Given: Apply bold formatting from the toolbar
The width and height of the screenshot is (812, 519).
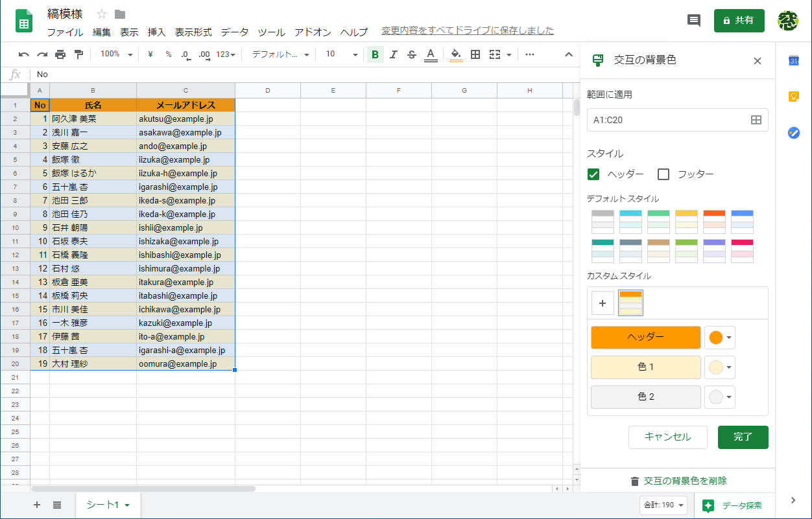Looking at the screenshot, I should [x=375, y=54].
